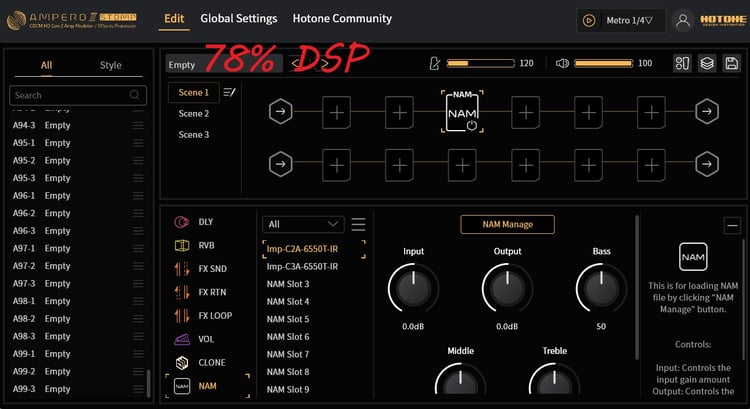Viewport: 750px width, 409px height.
Task: Click drag handle of patch A97-2
Action: pyautogui.click(x=138, y=266)
